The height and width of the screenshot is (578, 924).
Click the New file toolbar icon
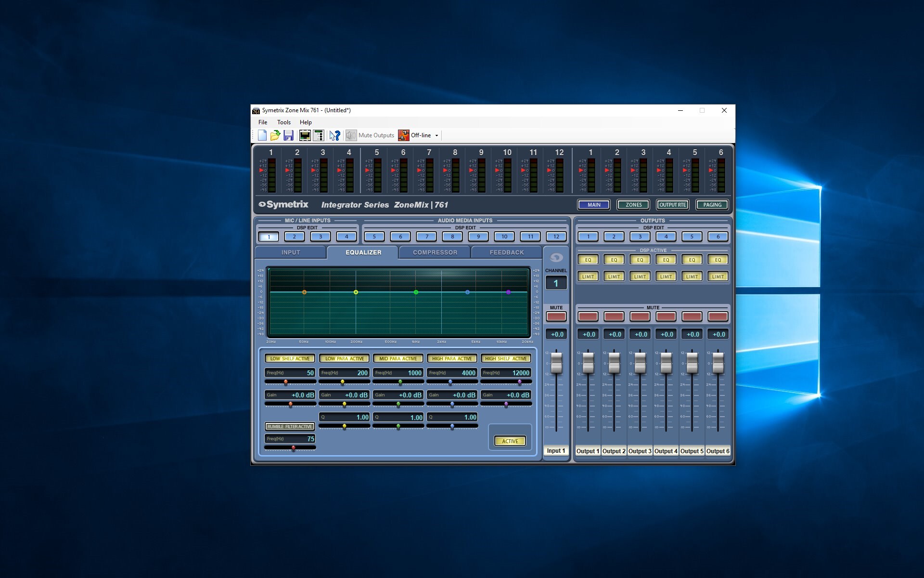point(262,135)
